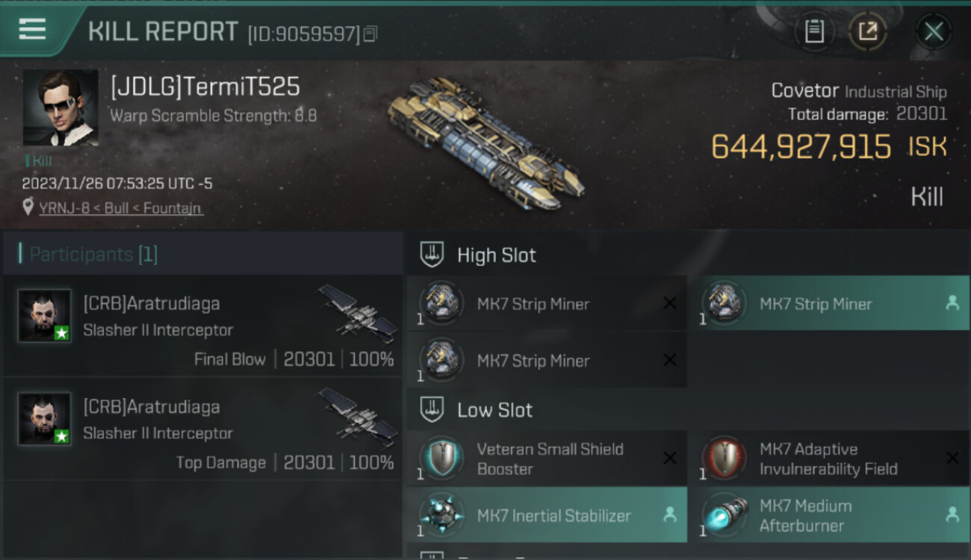Screen dimensions: 971x560
Task: Copy the kill report ID
Action: [x=370, y=34]
